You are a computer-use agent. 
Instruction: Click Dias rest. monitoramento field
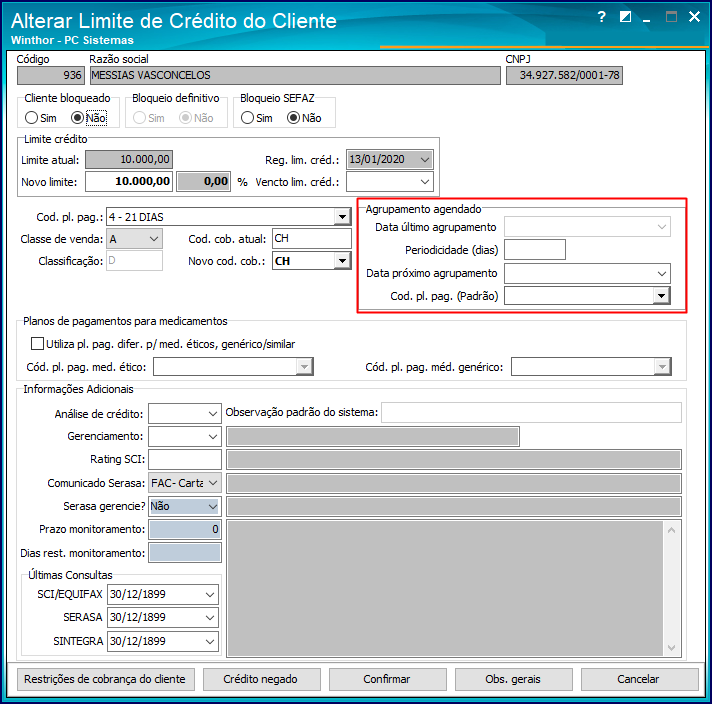tap(185, 553)
